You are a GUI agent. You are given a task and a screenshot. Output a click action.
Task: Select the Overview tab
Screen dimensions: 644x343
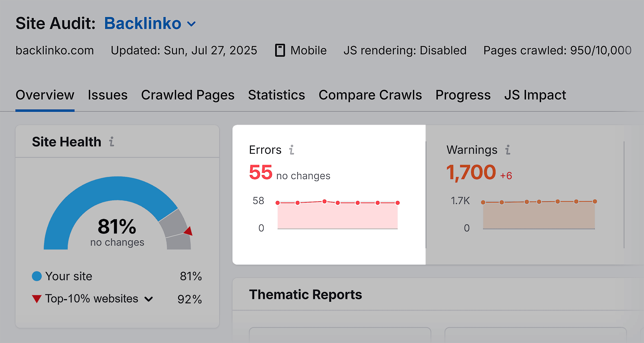click(x=45, y=95)
